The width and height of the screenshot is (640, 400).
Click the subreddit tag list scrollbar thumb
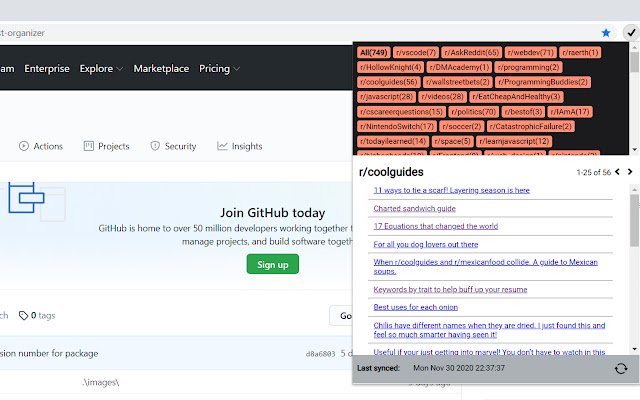(634, 62)
